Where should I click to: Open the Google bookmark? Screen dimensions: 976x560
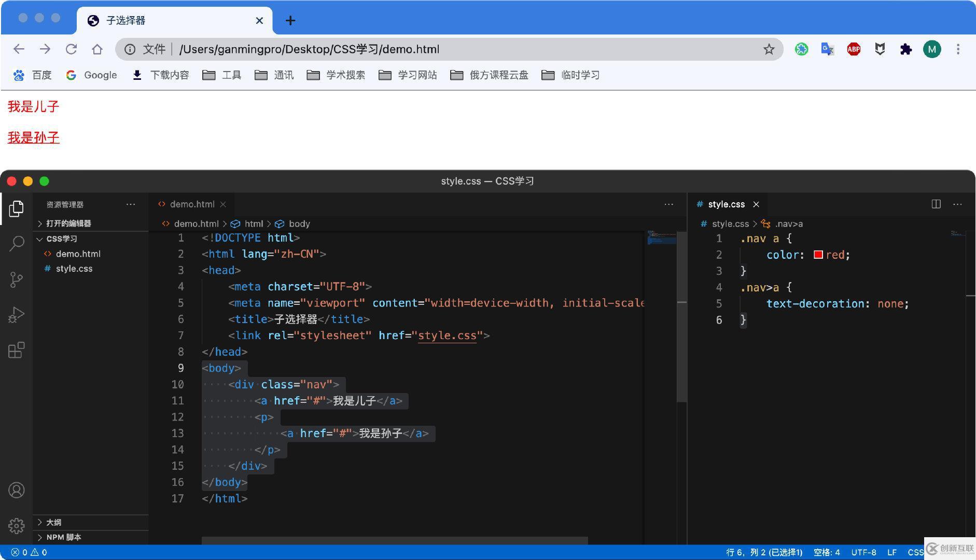tap(92, 76)
